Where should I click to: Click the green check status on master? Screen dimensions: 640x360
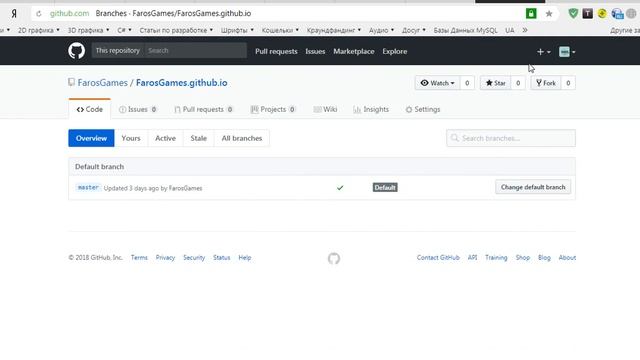pyautogui.click(x=340, y=188)
